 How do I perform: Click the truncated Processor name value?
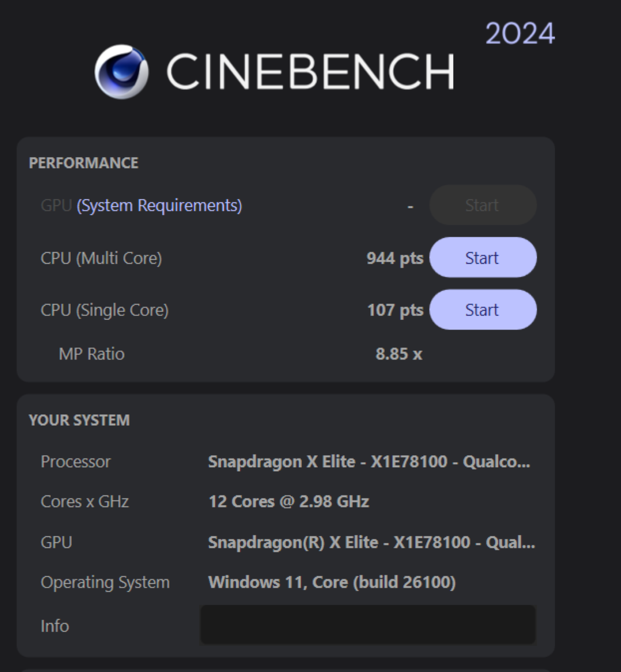point(369,462)
